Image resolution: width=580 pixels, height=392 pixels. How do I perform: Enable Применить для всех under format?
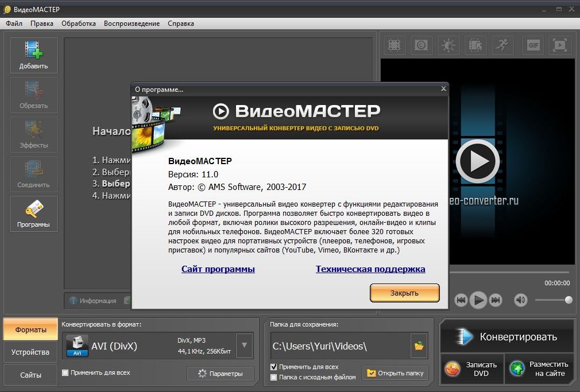coord(65,372)
